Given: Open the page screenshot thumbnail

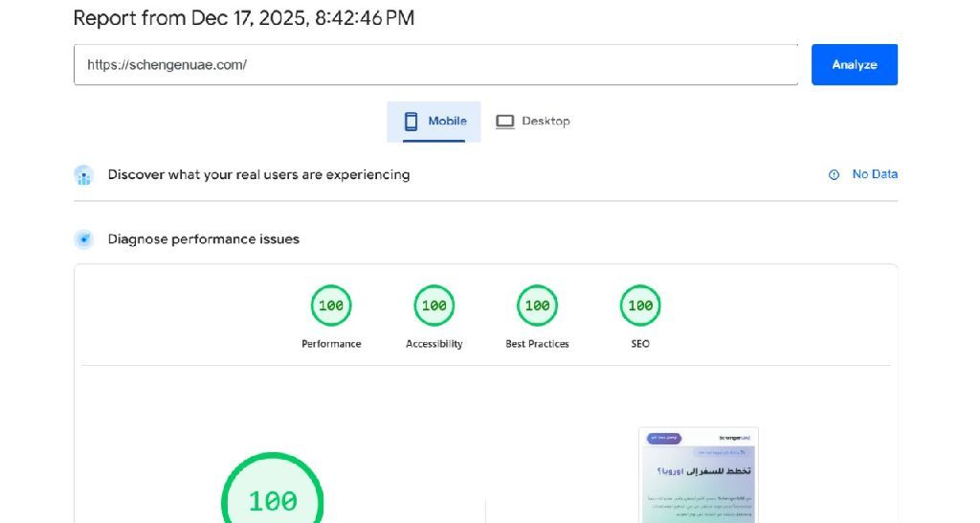Looking at the screenshot, I should tap(698, 476).
